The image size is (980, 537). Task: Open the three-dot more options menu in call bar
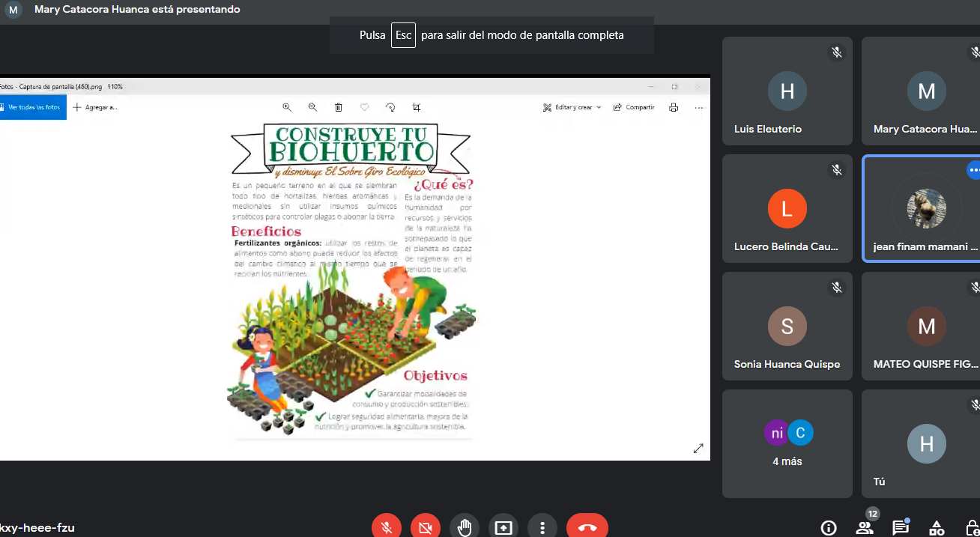[x=542, y=527]
